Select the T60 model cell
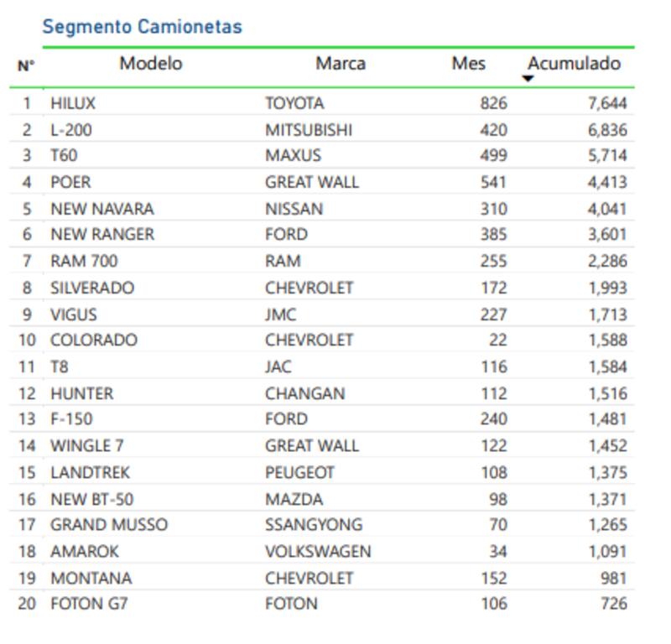This screenshot has height=644, width=671. tap(64, 155)
